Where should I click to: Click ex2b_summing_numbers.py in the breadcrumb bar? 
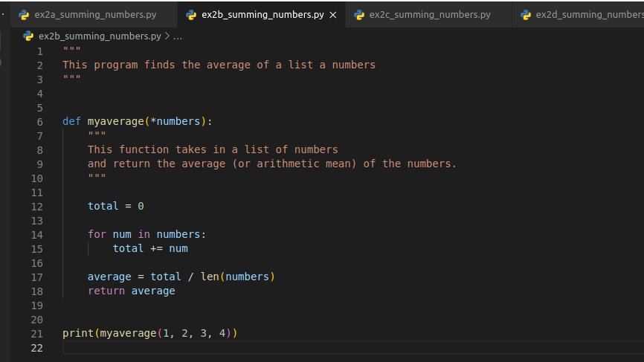click(x=100, y=36)
